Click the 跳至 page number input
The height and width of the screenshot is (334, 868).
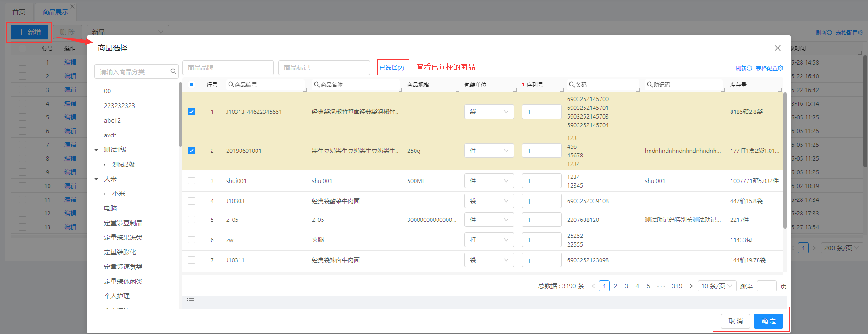[x=767, y=286]
